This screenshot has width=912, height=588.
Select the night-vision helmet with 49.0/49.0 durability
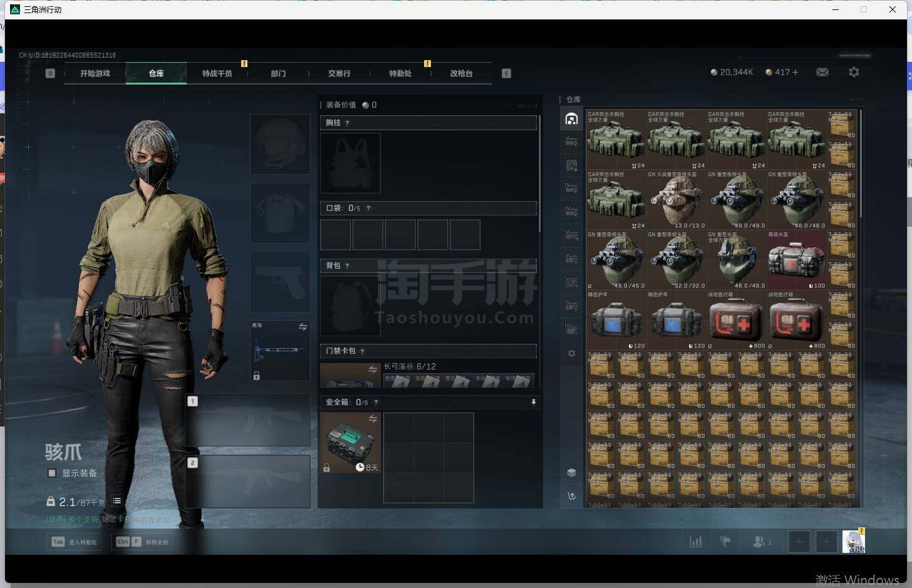[x=737, y=200]
